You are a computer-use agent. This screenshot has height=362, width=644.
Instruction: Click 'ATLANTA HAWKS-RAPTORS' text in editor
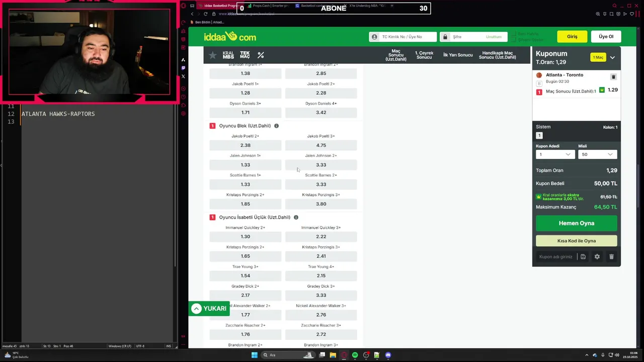click(58, 114)
